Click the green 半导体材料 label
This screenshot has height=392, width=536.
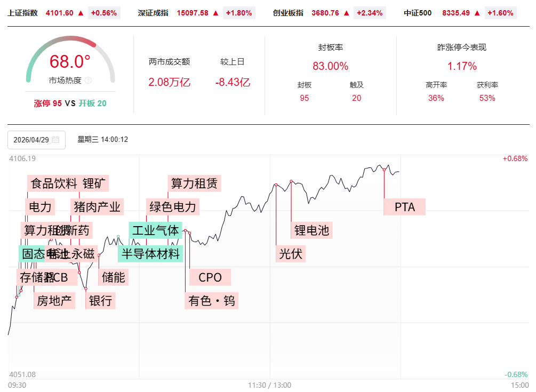pyautogui.click(x=151, y=253)
